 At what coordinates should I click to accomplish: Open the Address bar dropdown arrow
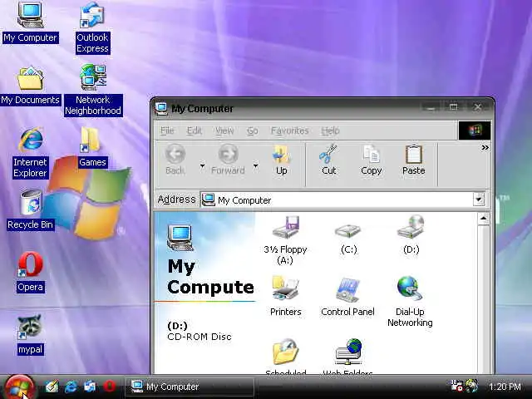pyautogui.click(x=479, y=199)
